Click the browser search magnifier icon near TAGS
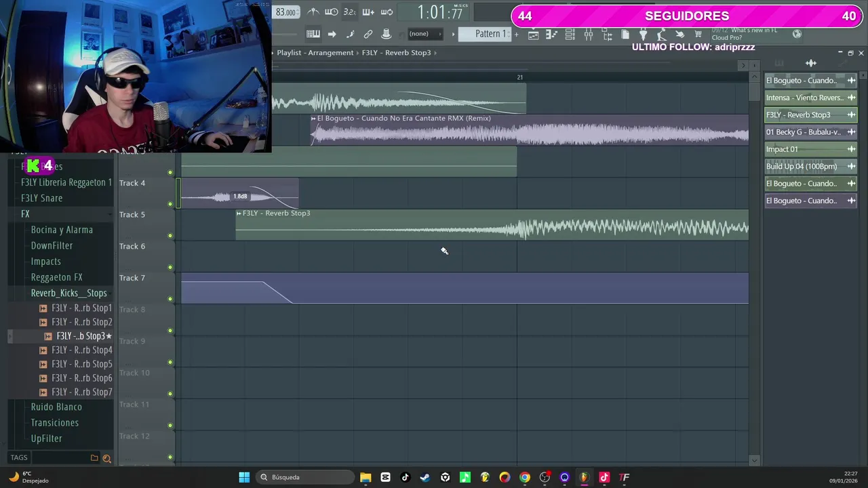Viewport: 868px width, 488px height. (x=106, y=458)
